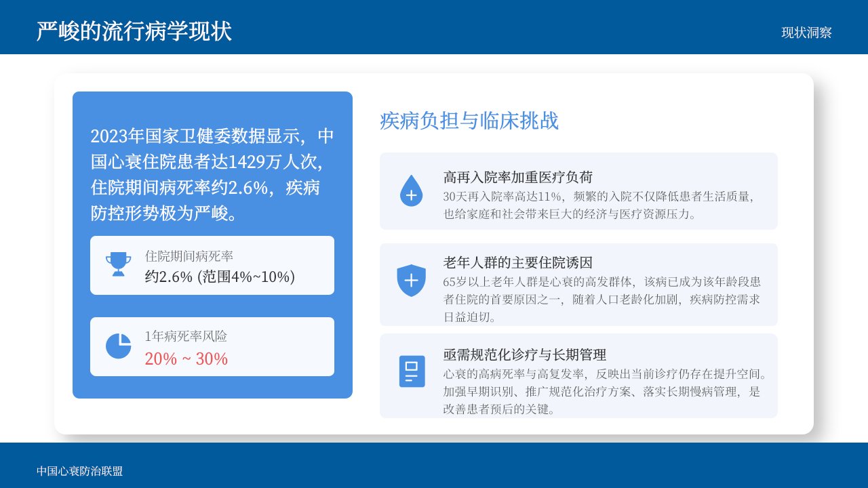This screenshot has height=488, width=868.
Task: Click the 中国心衰防治联盟 footer text
Action: tap(80, 471)
